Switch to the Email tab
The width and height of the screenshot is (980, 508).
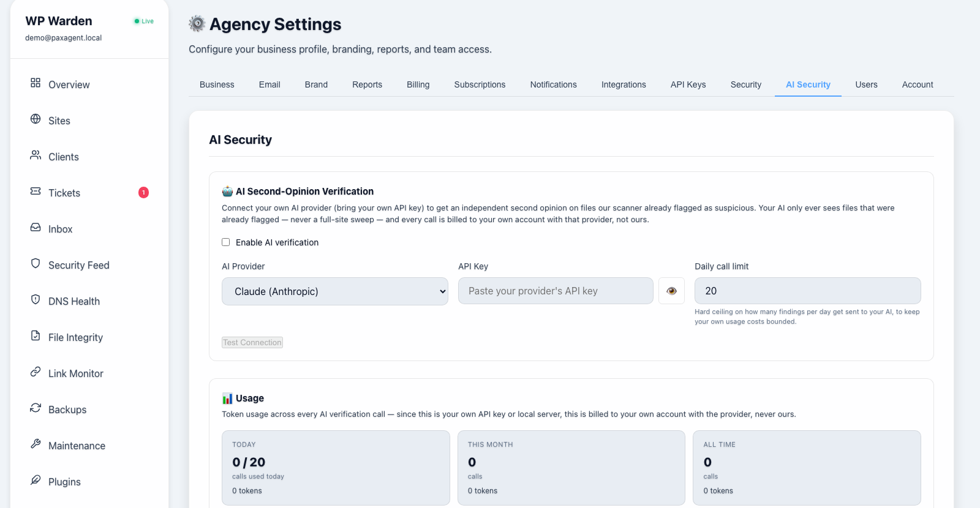(x=269, y=84)
